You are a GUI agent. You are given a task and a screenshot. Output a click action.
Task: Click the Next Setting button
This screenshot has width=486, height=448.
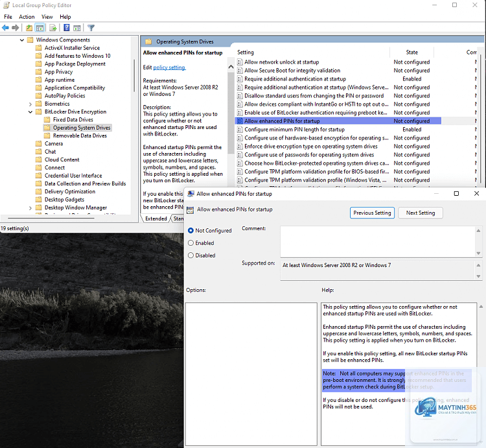pos(421,213)
